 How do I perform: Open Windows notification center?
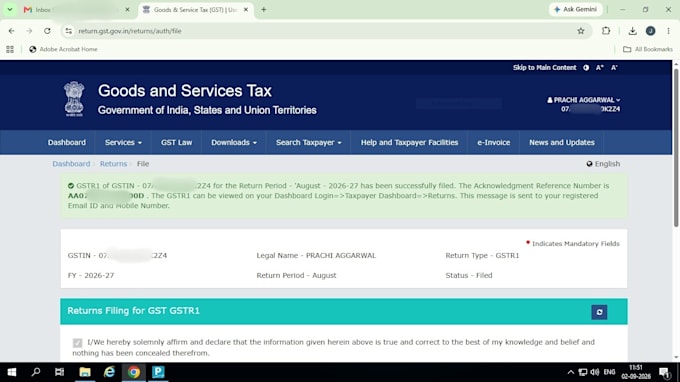[x=664, y=372]
